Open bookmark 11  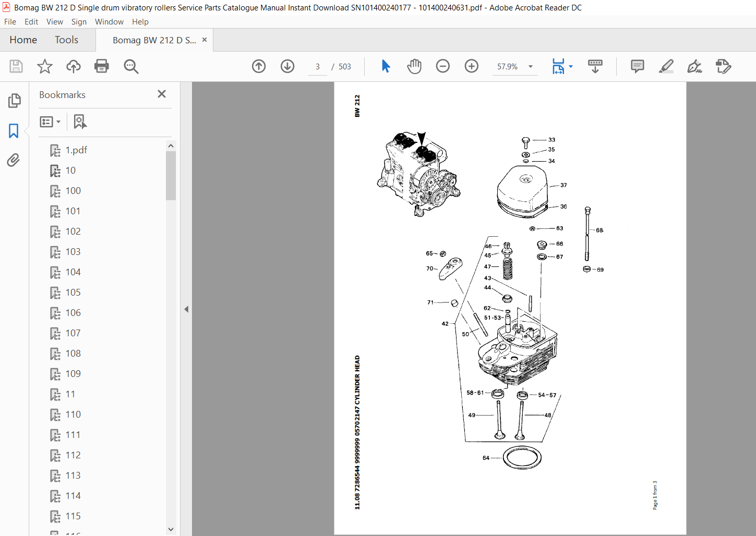tap(70, 394)
